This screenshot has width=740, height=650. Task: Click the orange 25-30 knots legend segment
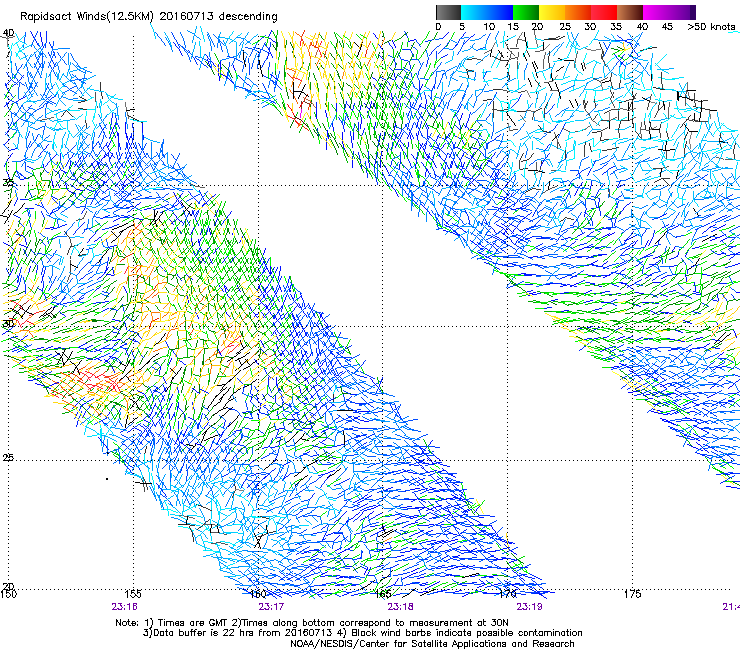pos(578,12)
